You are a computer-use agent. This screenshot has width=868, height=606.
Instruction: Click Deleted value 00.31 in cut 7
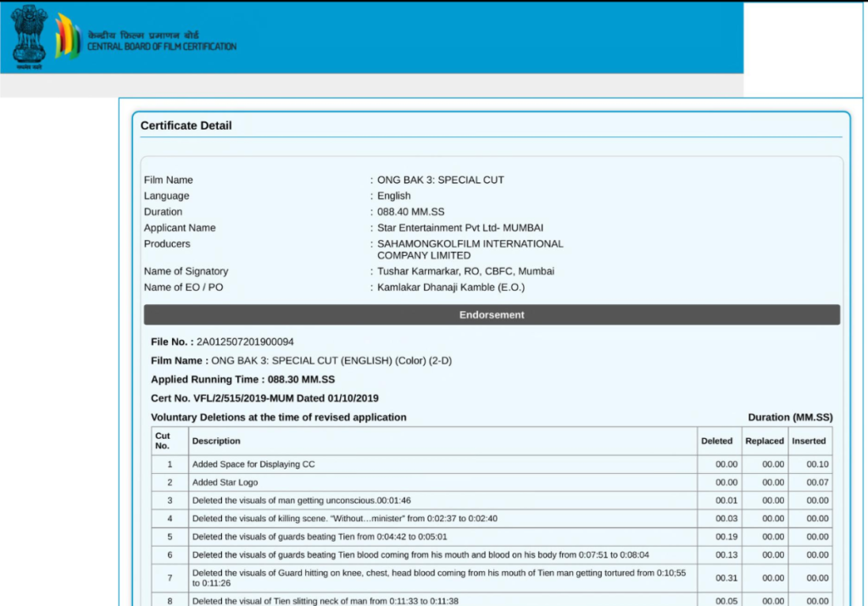click(726, 578)
